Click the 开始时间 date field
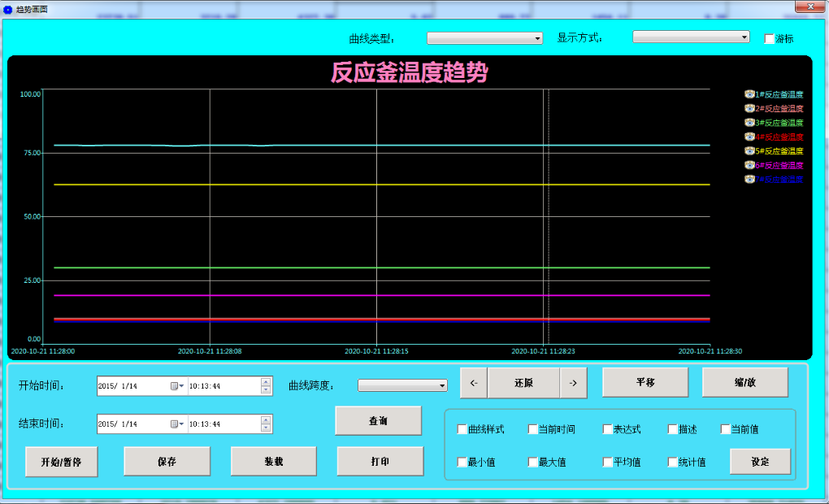 142,386
